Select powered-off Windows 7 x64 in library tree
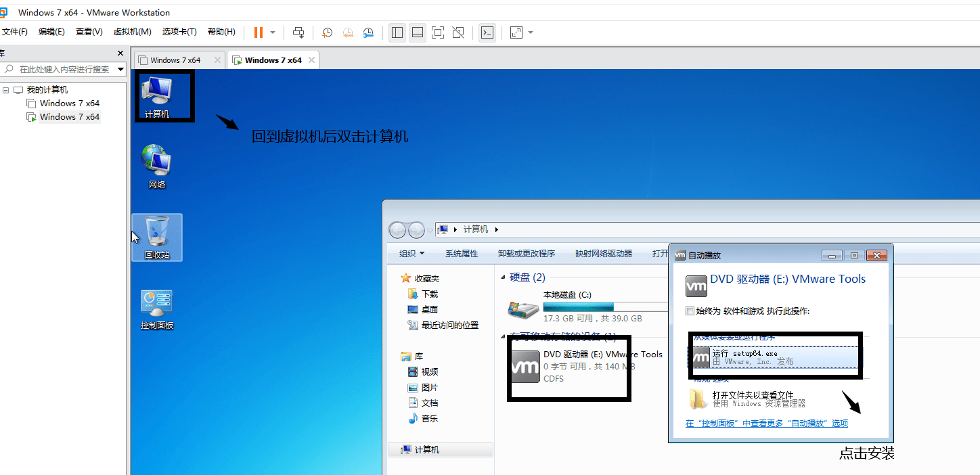980x475 pixels. [63, 104]
